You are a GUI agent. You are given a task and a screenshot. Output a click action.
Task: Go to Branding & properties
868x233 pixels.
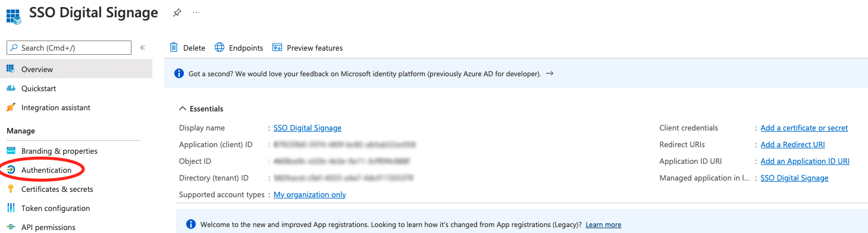[59, 151]
